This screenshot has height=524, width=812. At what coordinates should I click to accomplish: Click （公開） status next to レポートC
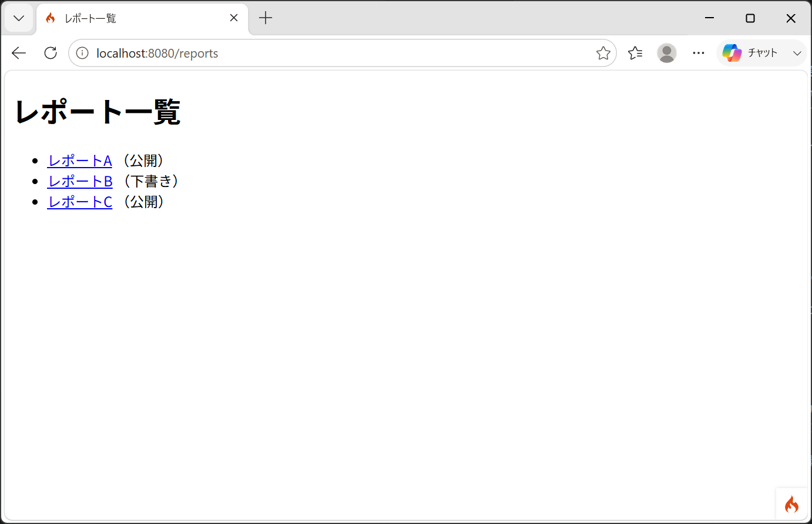pyautogui.click(x=143, y=202)
